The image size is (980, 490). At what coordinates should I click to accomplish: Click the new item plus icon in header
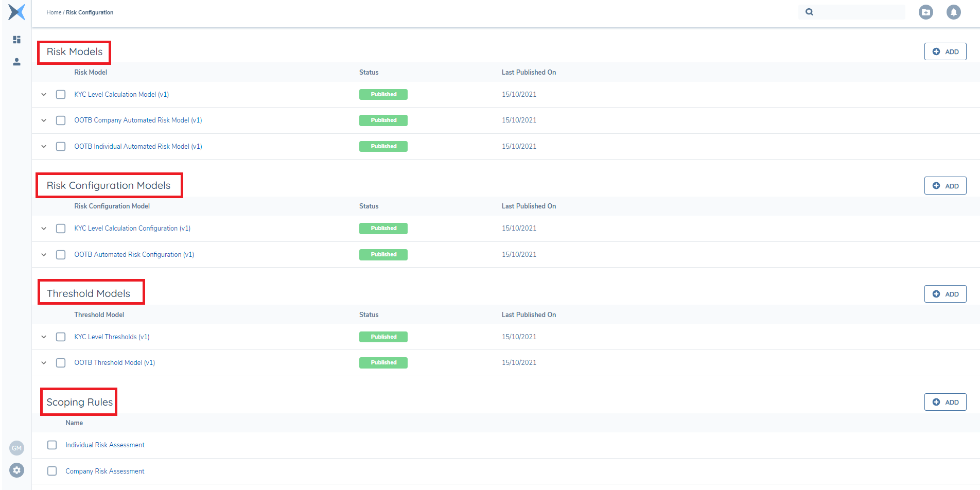tap(925, 12)
